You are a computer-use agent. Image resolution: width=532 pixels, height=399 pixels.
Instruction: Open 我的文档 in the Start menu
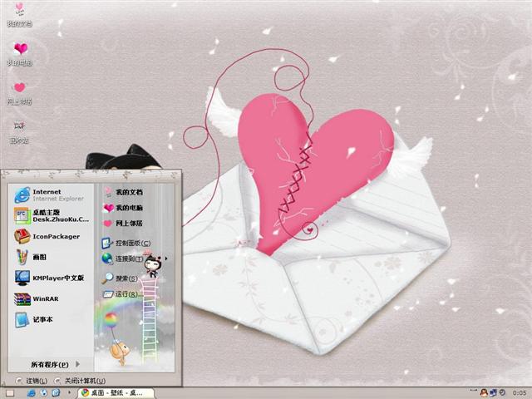pyautogui.click(x=123, y=192)
